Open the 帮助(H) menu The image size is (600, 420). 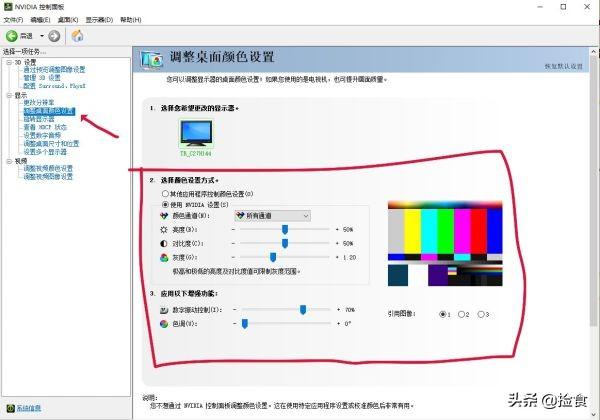coord(130,20)
